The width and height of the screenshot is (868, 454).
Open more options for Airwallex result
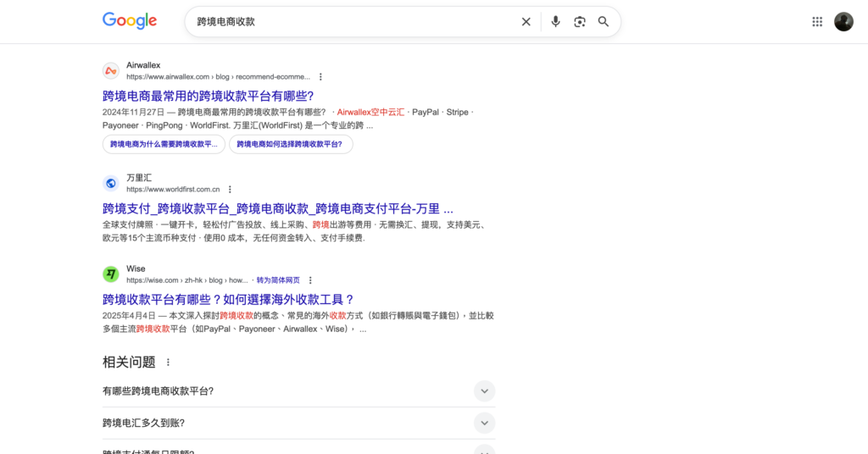(320, 77)
